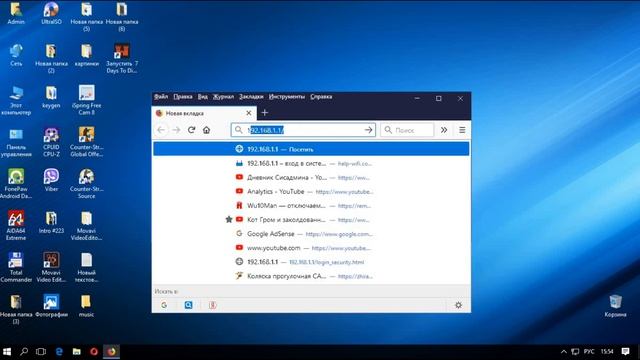
Task: Select the Wu10Man suggestion
Action: (x=311, y=206)
